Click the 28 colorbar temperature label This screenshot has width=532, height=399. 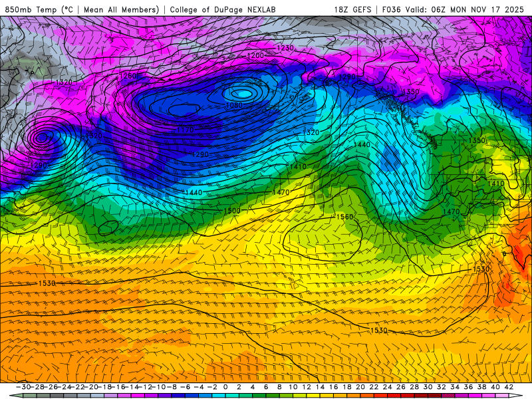[x=414, y=387]
